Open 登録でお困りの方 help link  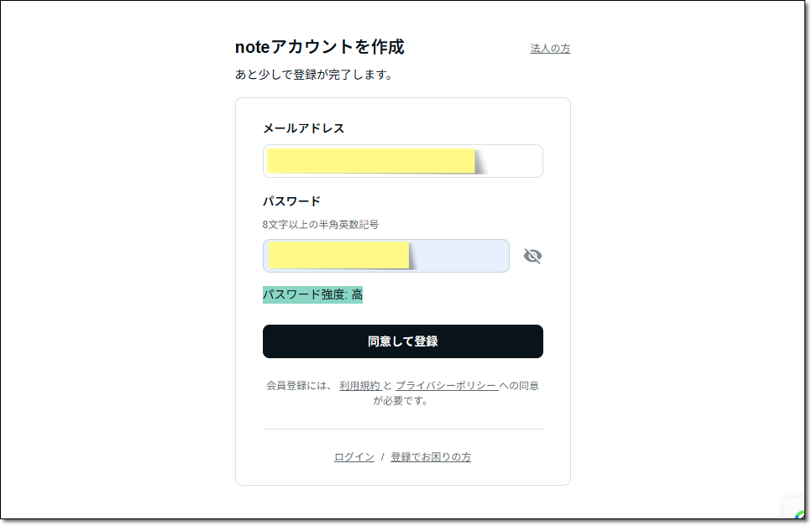point(428,456)
